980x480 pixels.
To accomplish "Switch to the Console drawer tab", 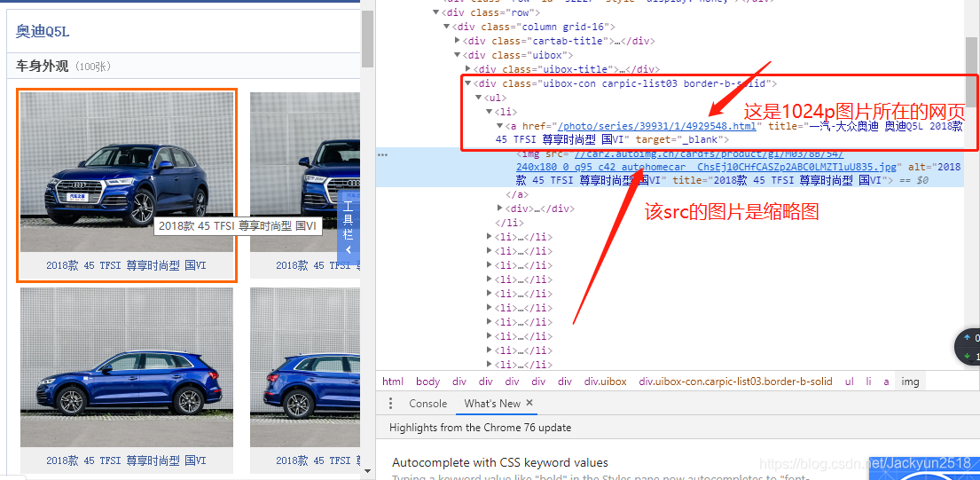I will point(428,403).
